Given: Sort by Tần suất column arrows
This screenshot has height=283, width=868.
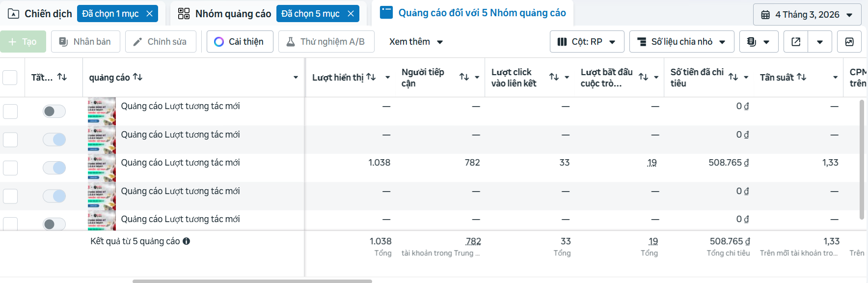Looking at the screenshot, I should click(801, 77).
